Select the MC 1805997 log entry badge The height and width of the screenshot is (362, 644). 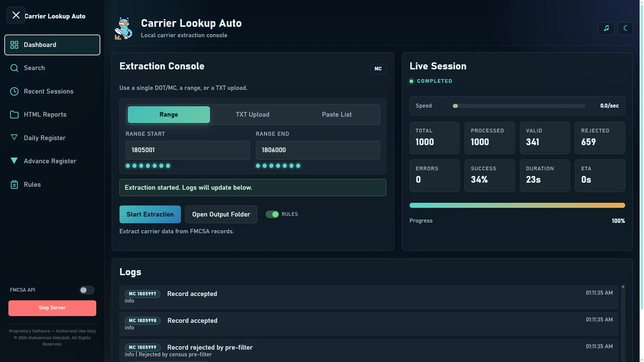pos(143,294)
